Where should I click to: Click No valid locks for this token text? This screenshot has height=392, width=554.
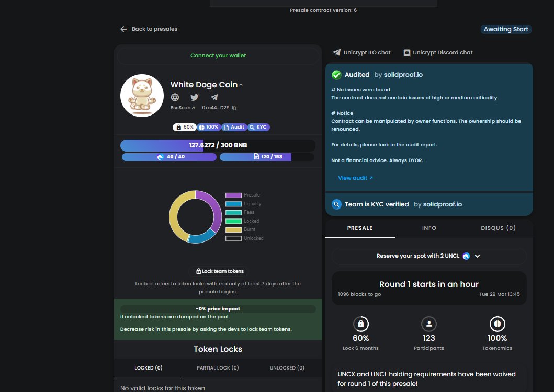pyautogui.click(x=163, y=388)
